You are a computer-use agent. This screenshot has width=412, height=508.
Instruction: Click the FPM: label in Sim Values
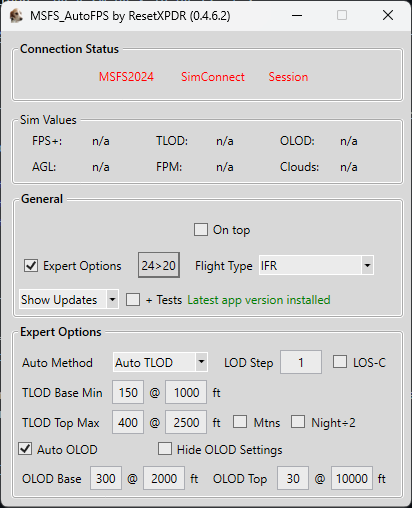[169, 167]
